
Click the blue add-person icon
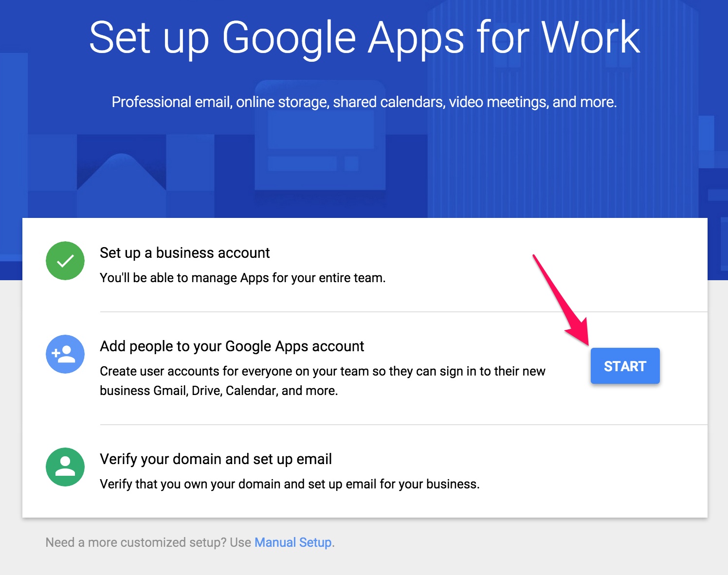[x=65, y=354]
